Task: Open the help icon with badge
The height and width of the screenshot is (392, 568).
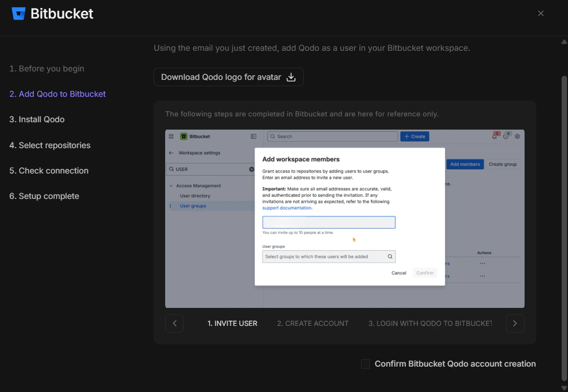Action: click(x=506, y=136)
